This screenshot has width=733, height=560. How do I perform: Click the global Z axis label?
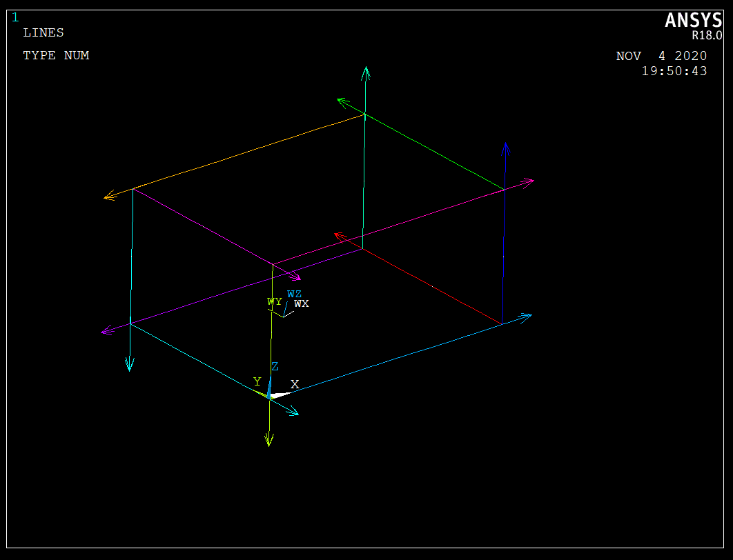(275, 366)
